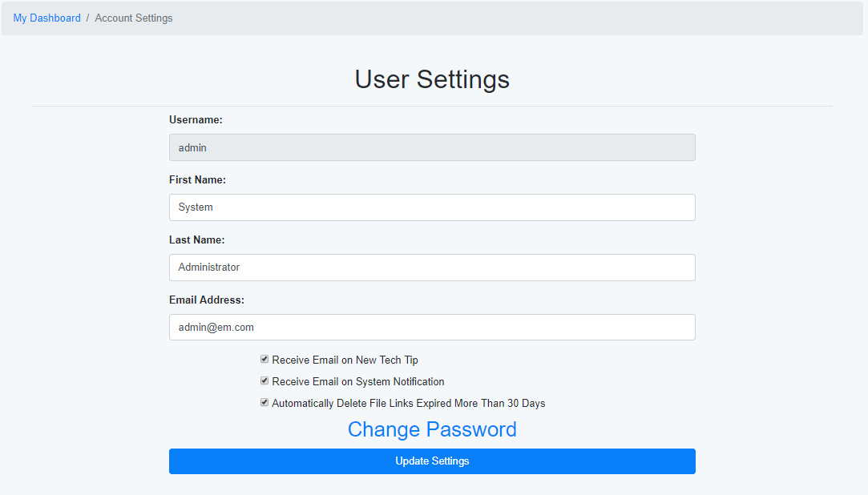
Task: Toggle Automatically Delete File Links checkbox
Action: [x=264, y=403]
